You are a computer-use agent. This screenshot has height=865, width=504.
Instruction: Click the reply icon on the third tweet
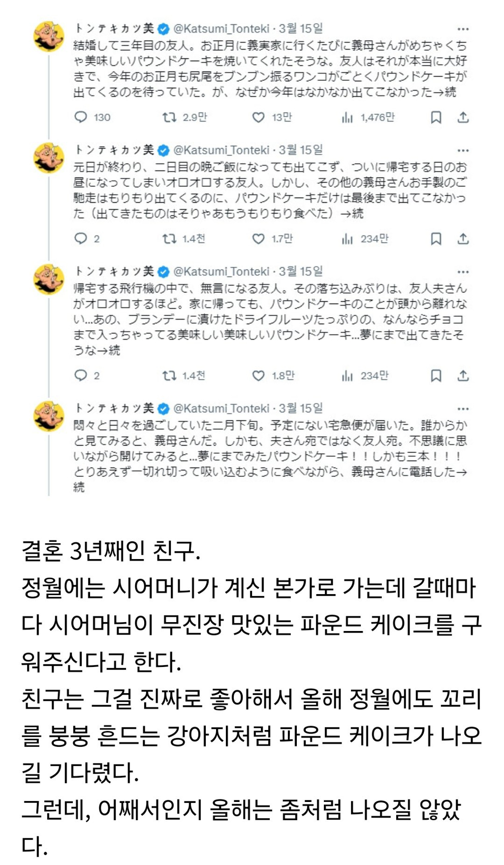tap(81, 374)
